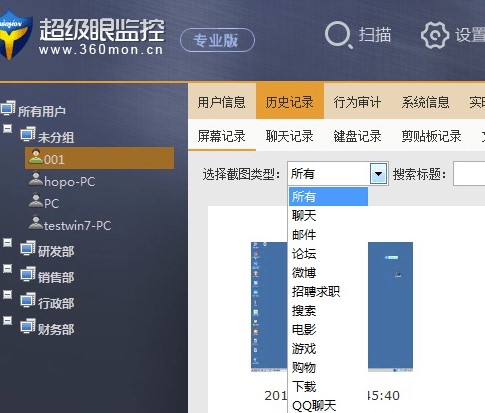
Task: Select the 研发部 group label
Action: pos(56,251)
